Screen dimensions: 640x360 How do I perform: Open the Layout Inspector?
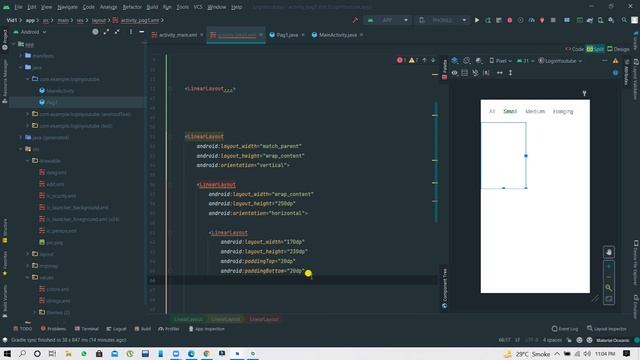pos(607,329)
